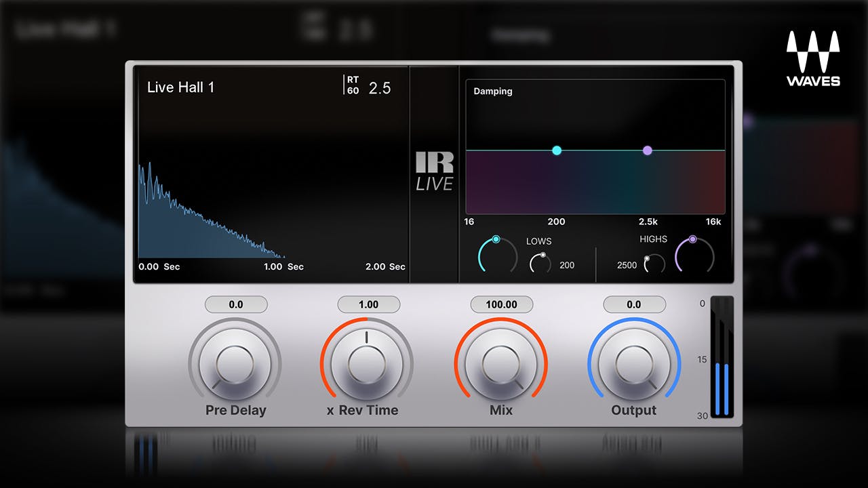Select the purple high damping node on graph
Image resolution: width=868 pixels, height=488 pixels.
[648, 150]
